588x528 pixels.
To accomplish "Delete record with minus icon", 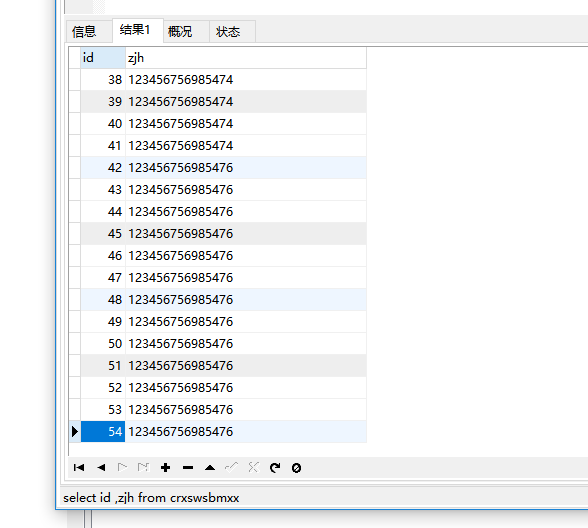I will [188, 468].
